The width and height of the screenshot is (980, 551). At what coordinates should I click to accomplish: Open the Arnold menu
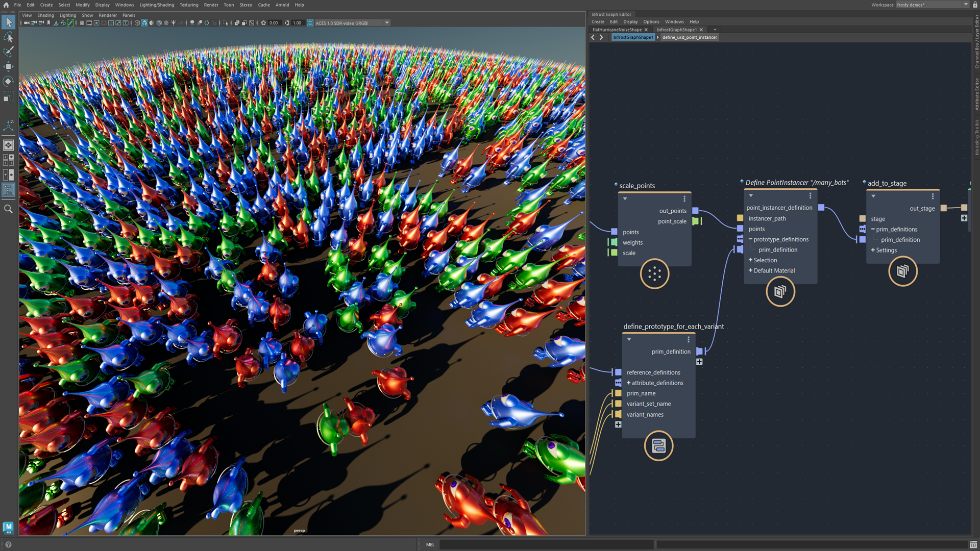282,5
